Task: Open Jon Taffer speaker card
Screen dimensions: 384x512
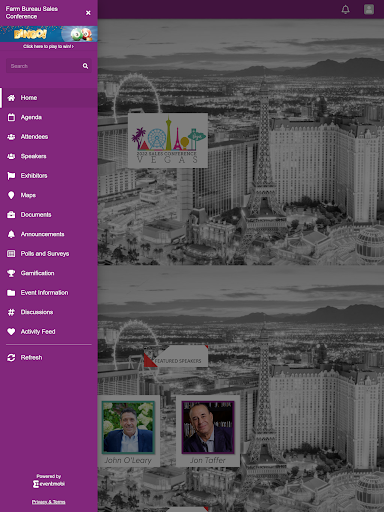Action: 208,431
